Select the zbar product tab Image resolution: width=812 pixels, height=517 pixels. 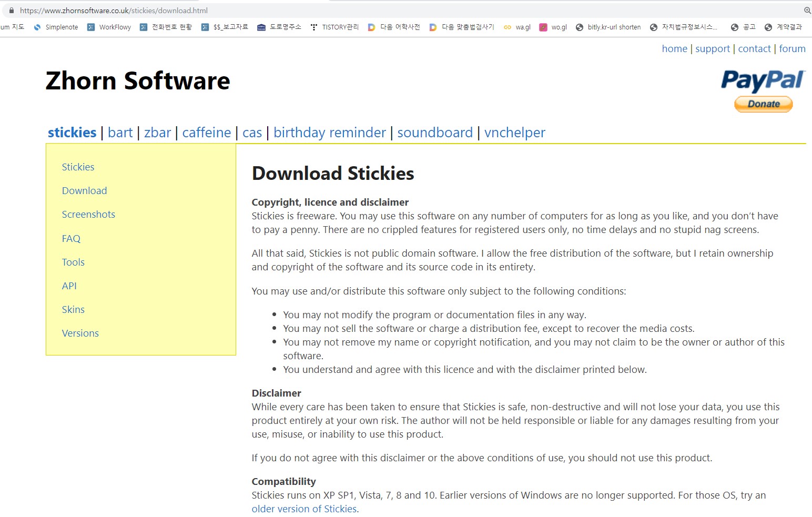click(157, 133)
